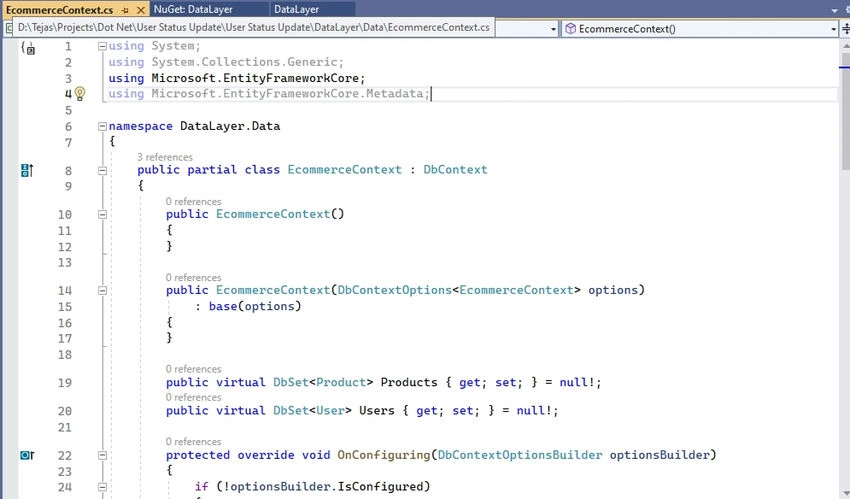Click 'EcommerceContext' class name on line 8

point(345,170)
